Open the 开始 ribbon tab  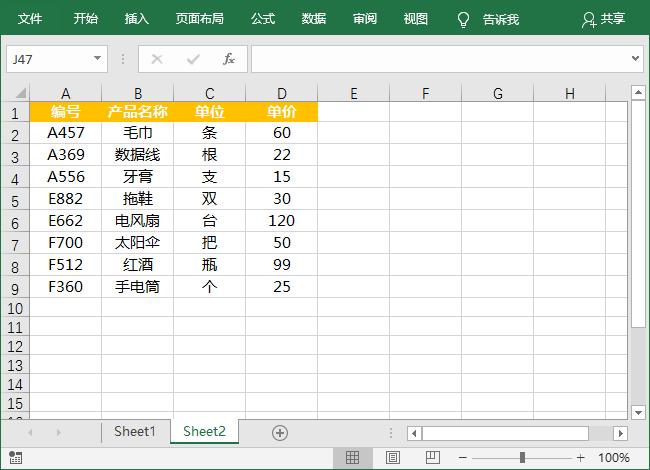click(x=85, y=19)
